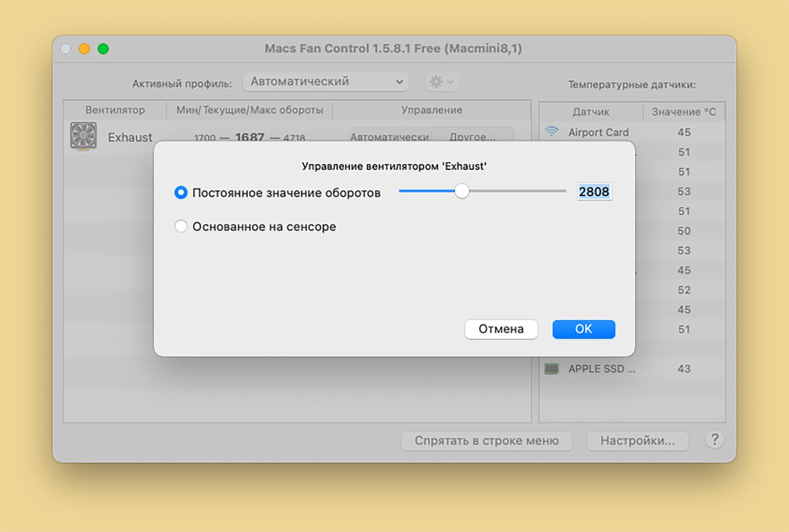Open the help question mark button

pos(715,439)
